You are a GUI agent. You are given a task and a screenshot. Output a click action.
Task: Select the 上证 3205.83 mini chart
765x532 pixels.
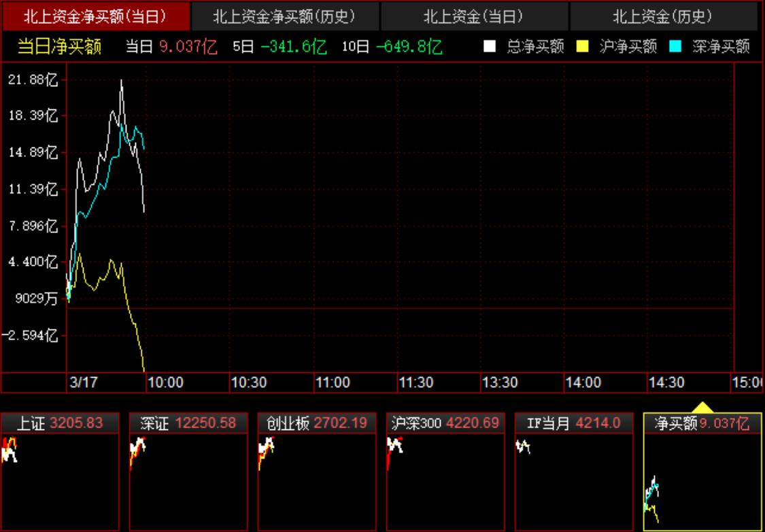(x=61, y=476)
